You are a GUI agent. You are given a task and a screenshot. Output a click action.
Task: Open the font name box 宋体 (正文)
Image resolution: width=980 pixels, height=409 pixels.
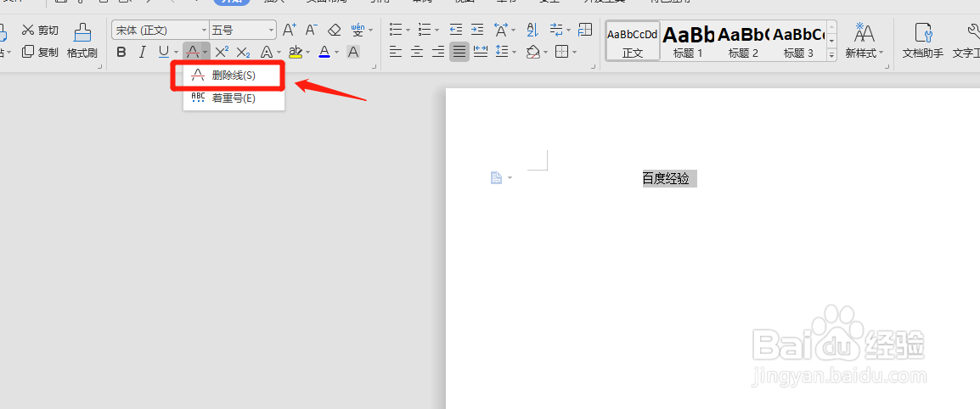(x=160, y=30)
